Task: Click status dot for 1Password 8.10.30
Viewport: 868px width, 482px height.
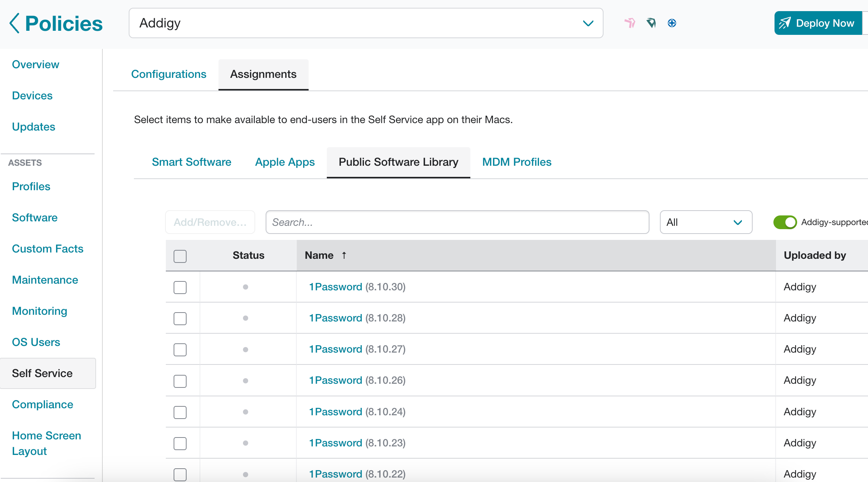Action: [245, 287]
